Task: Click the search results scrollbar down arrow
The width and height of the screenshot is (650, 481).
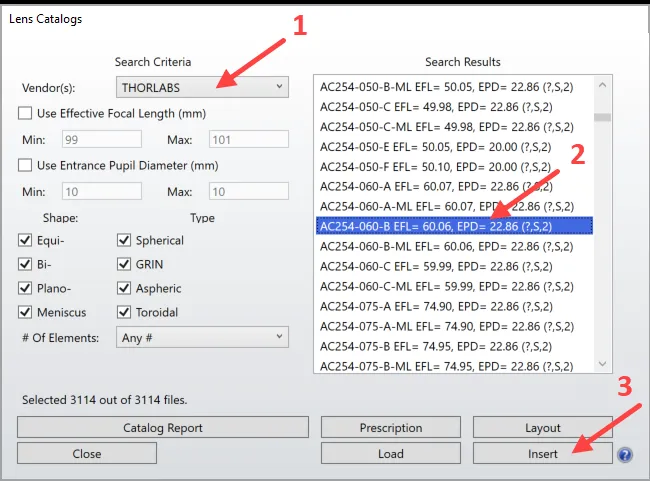Action: pyautogui.click(x=602, y=364)
